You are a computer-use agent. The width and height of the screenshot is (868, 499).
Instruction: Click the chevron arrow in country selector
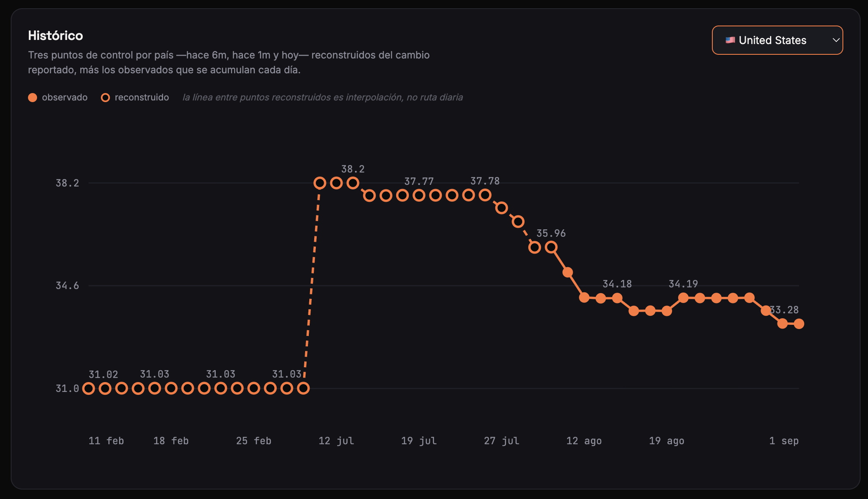(x=836, y=40)
